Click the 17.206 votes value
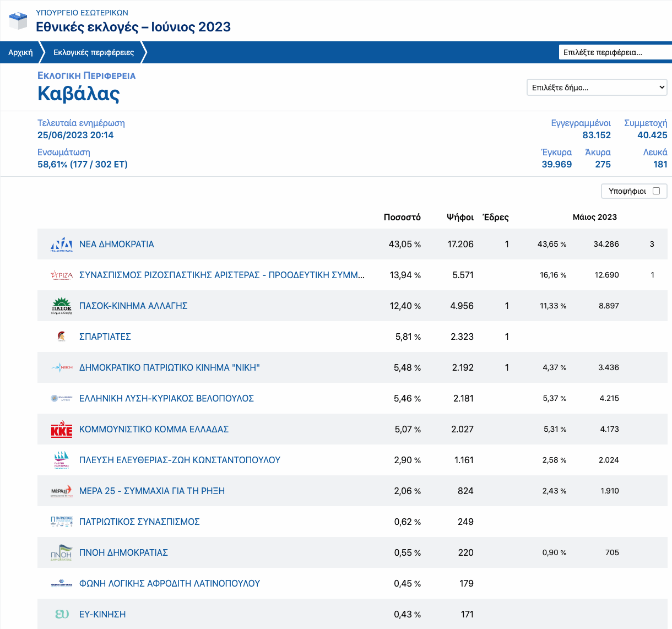Image resolution: width=672 pixels, height=629 pixels. (x=460, y=244)
